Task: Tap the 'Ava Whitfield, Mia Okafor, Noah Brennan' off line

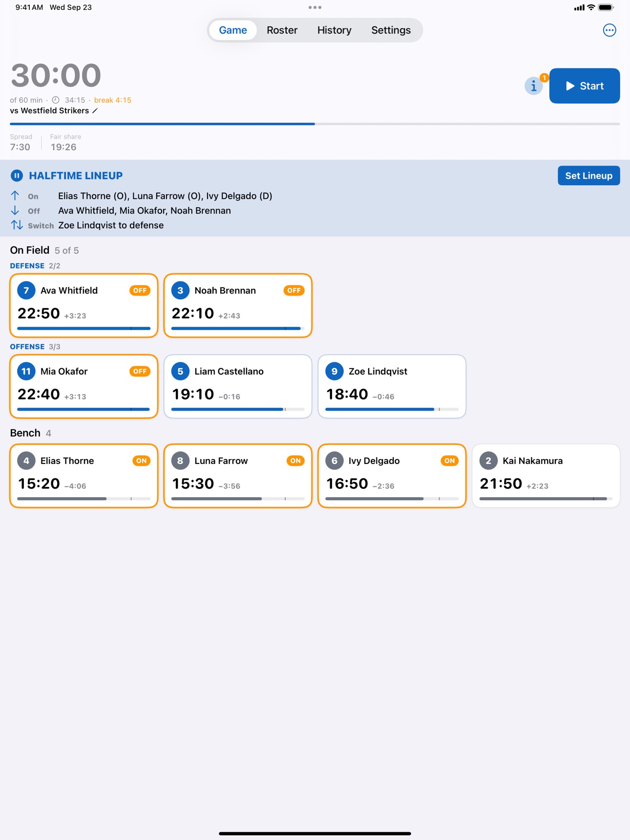Action: click(145, 210)
